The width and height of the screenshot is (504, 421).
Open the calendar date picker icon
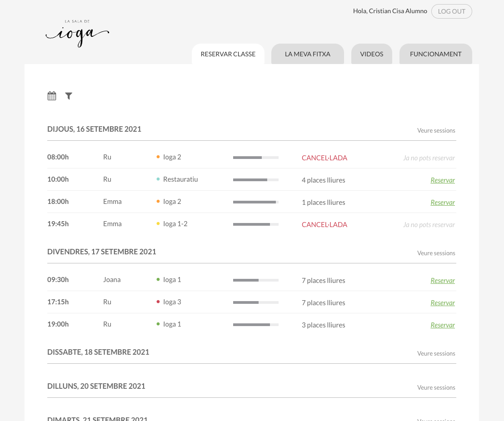point(52,96)
